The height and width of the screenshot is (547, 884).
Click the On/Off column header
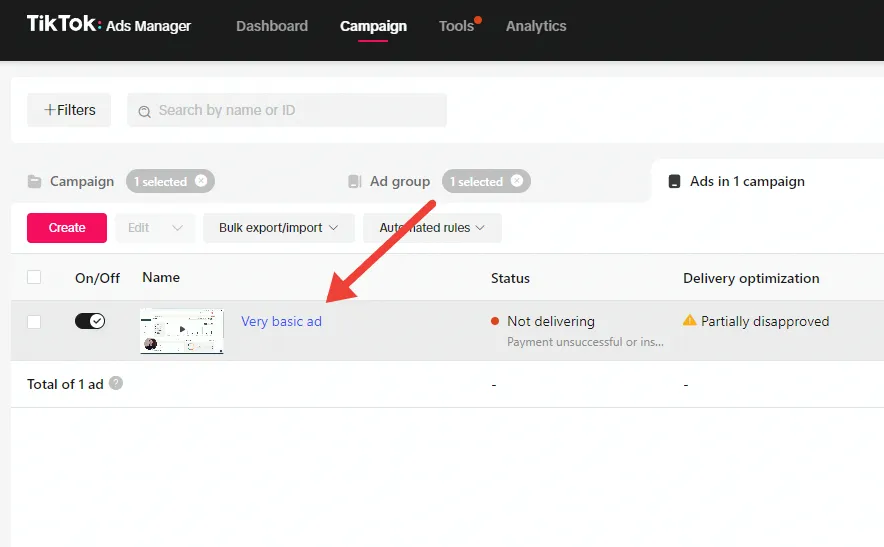(98, 278)
